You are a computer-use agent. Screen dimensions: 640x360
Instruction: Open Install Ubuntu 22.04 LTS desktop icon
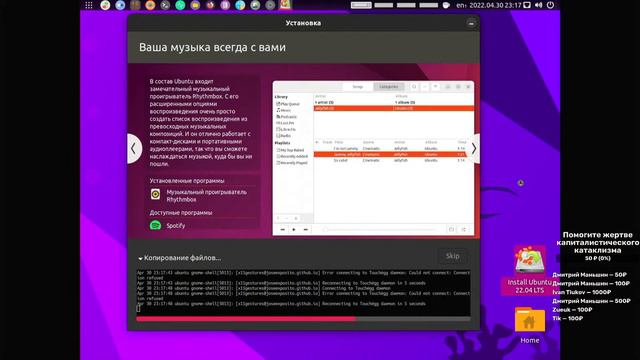click(x=529, y=269)
